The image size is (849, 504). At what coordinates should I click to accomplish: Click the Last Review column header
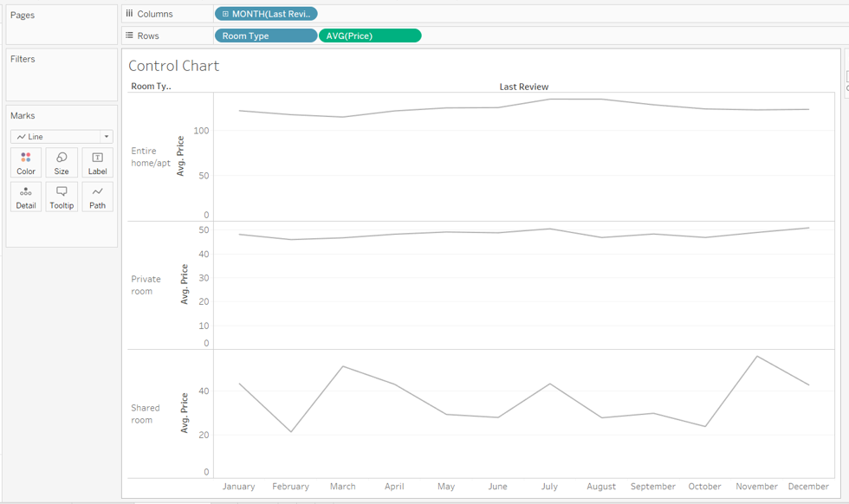point(523,87)
